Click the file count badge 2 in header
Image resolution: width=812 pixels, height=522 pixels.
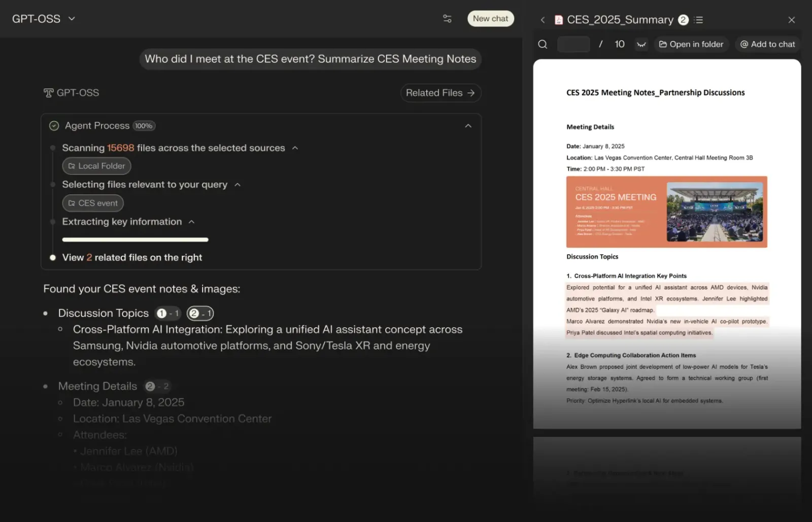pos(683,20)
